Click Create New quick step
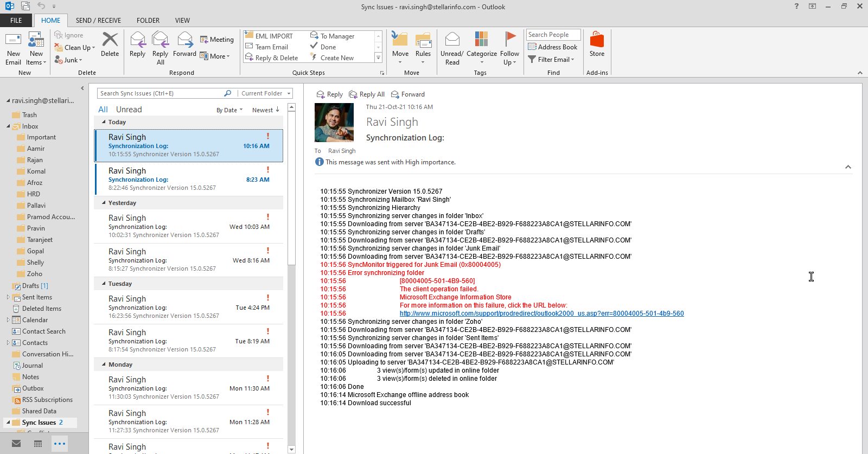The width and height of the screenshot is (868, 454). point(332,57)
